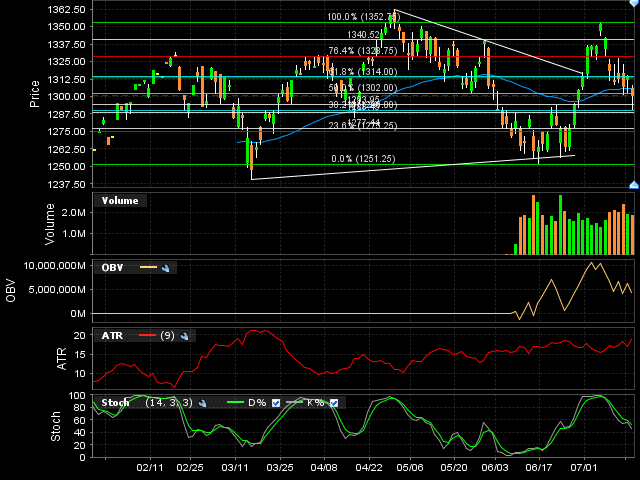Toggle the K% line checkbox
This screenshot has width=640, height=480.
click(x=334, y=403)
